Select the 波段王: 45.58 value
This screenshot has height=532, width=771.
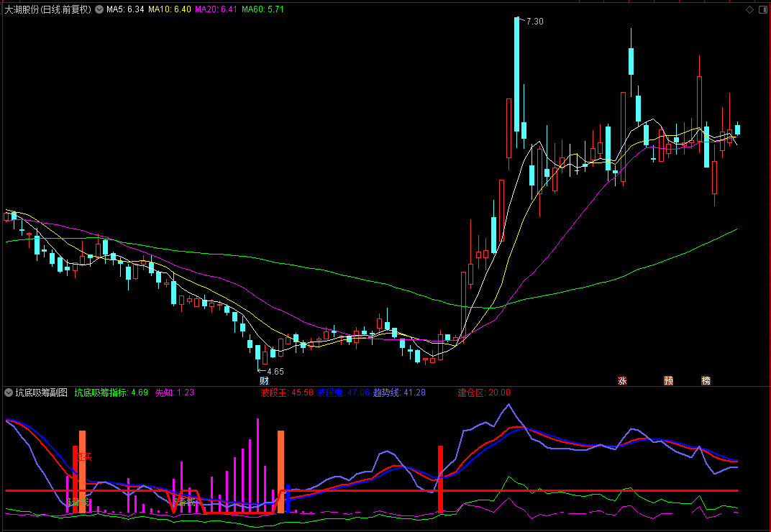point(287,393)
